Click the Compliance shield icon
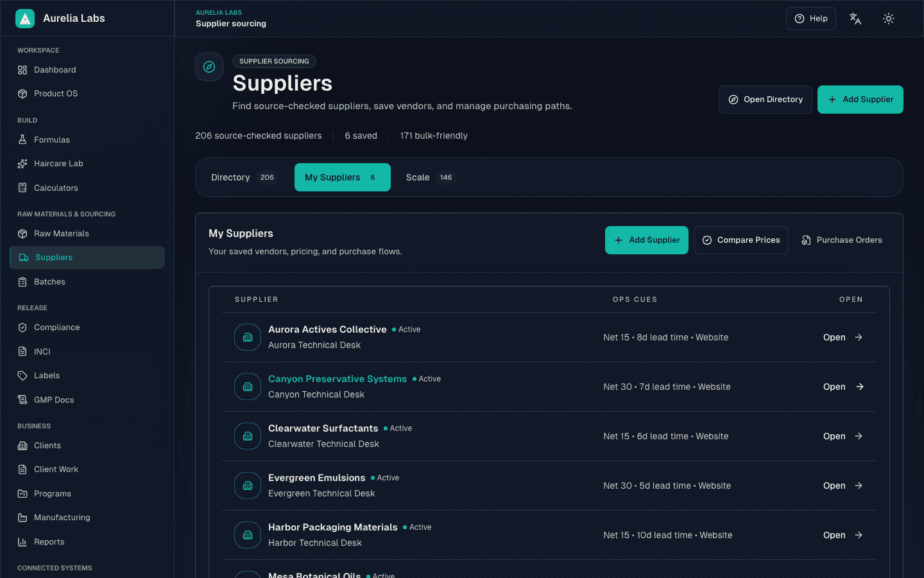This screenshot has height=578, width=924. 22,328
